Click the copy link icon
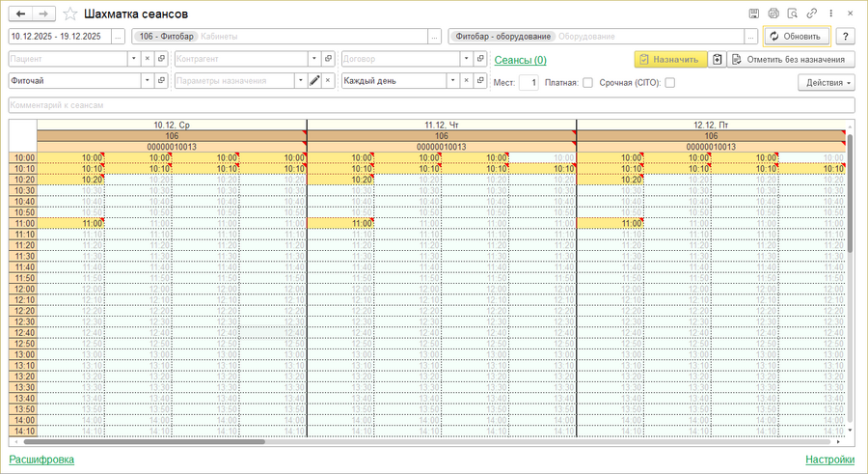This screenshot has width=868, height=474. (x=812, y=14)
